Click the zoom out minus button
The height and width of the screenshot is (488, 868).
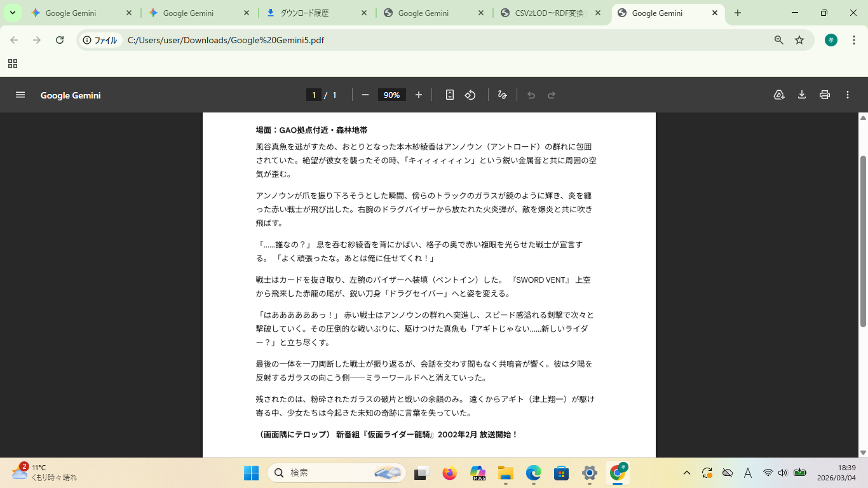[365, 95]
